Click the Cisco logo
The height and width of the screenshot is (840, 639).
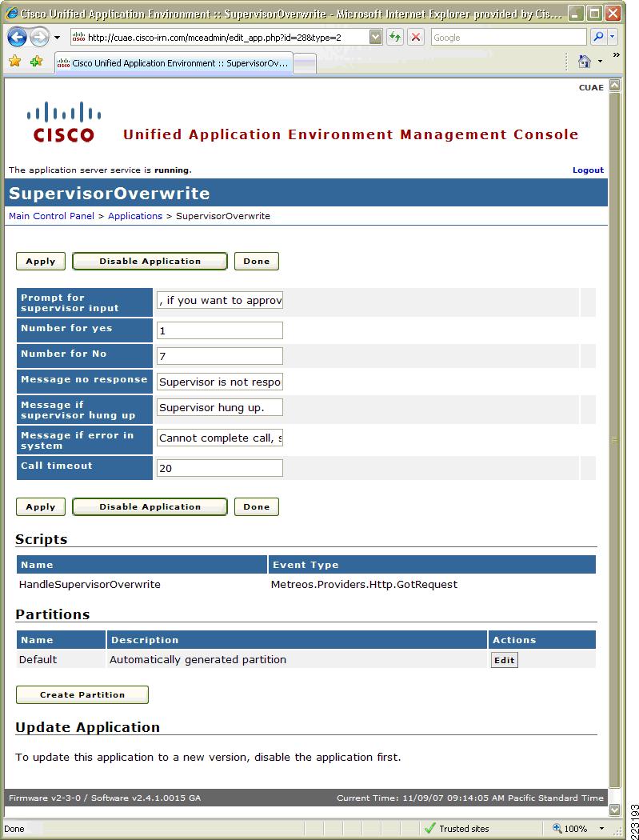point(64,122)
